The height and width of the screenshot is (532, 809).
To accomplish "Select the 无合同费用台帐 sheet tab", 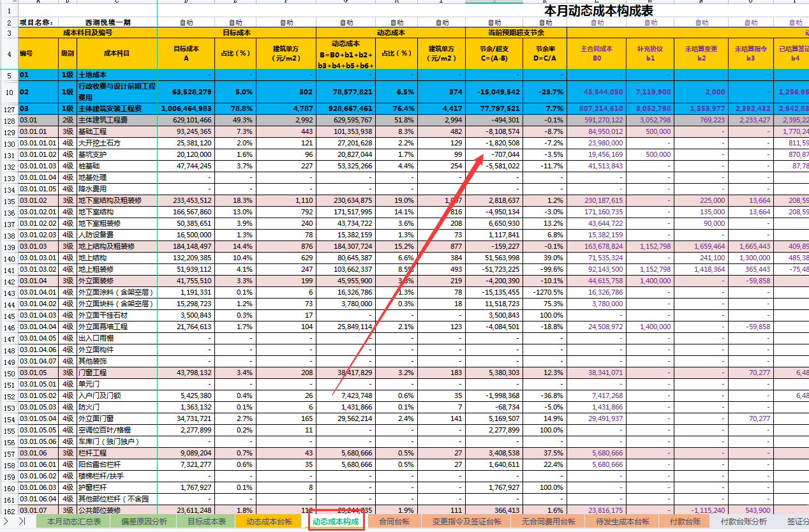I will tap(548, 521).
